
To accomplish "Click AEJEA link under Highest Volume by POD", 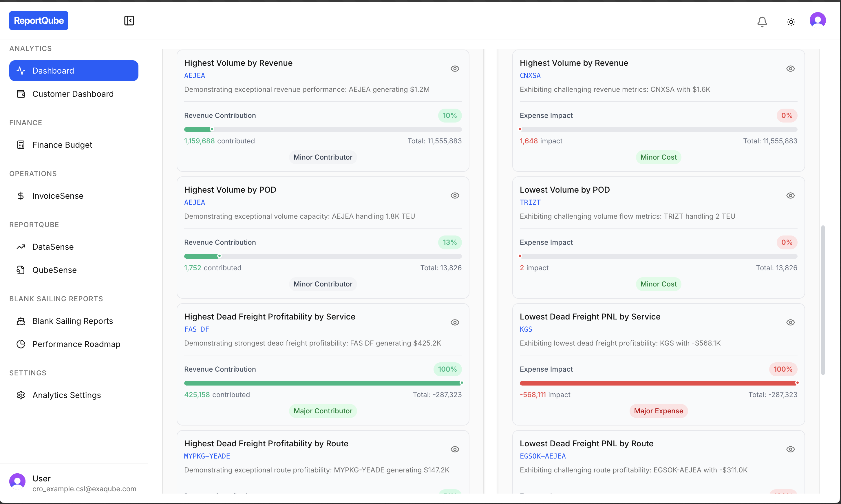I will click(x=195, y=202).
